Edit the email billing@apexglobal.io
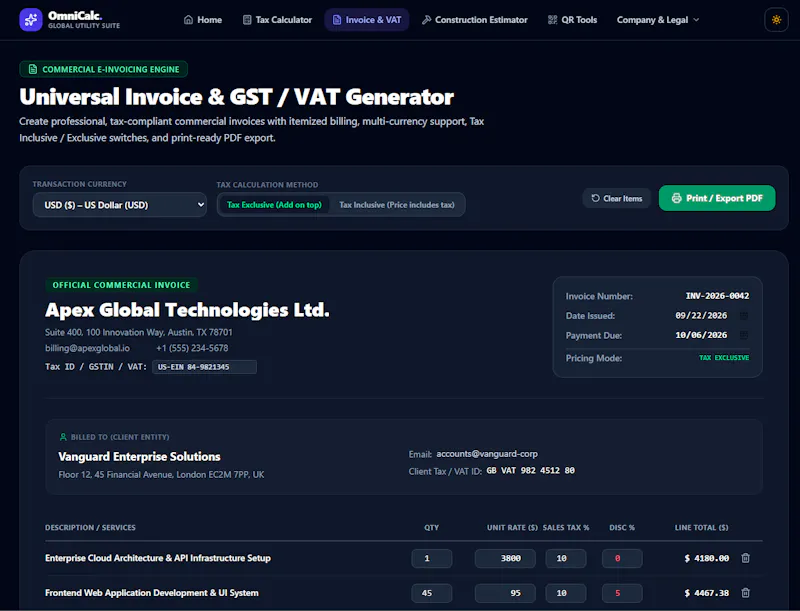The height and width of the screenshot is (611, 800). (87, 348)
